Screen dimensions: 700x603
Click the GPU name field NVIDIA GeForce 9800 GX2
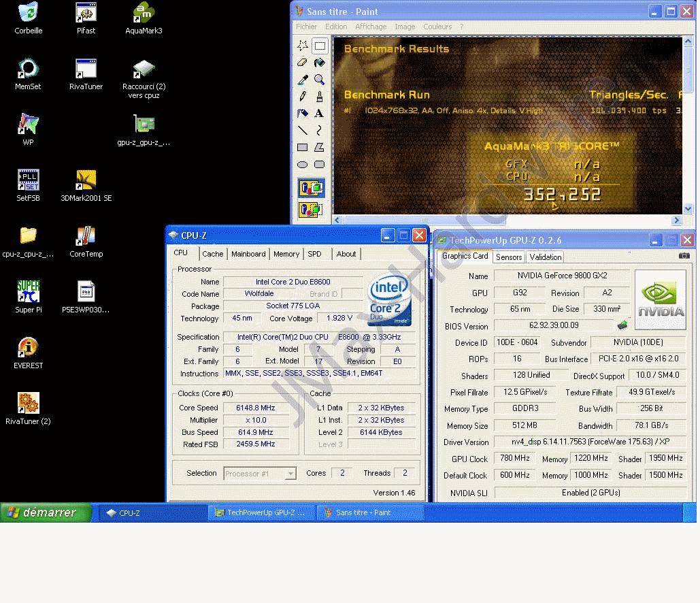(562, 276)
